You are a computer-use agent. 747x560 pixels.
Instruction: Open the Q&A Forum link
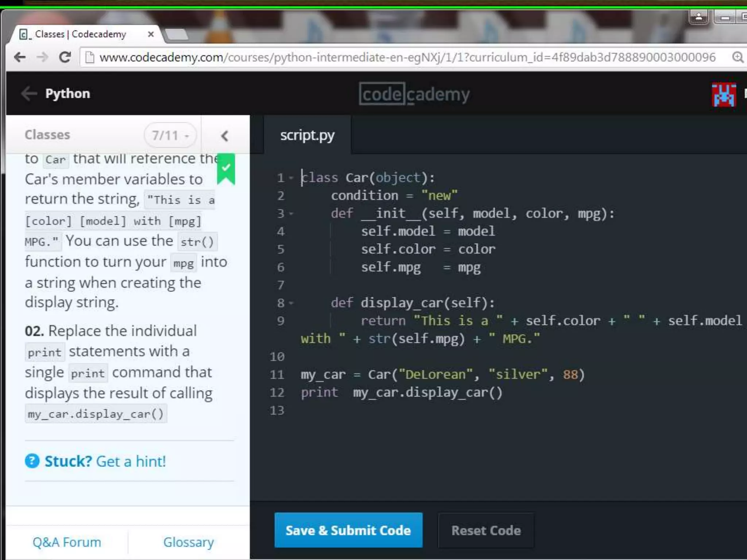click(67, 542)
